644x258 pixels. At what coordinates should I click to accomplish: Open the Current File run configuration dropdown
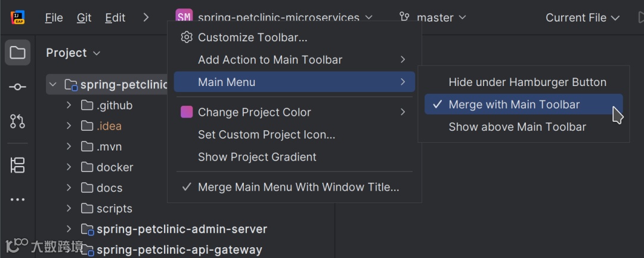tap(583, 17)
